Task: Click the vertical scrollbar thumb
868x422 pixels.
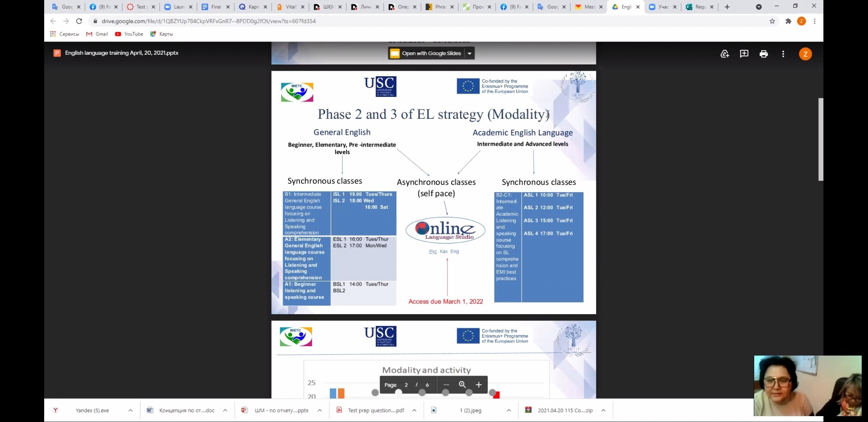Action: click(821, 139)
